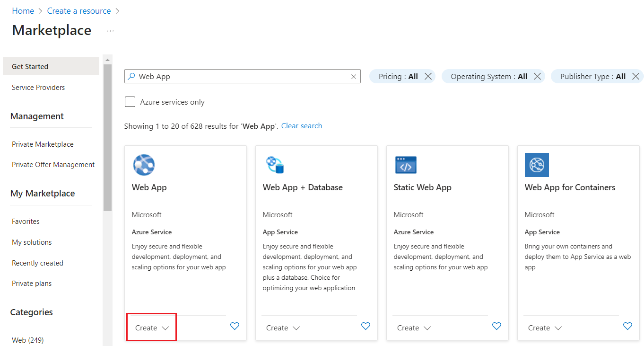Click the sidebar scroll up arrow

click(x=107, y=60)
